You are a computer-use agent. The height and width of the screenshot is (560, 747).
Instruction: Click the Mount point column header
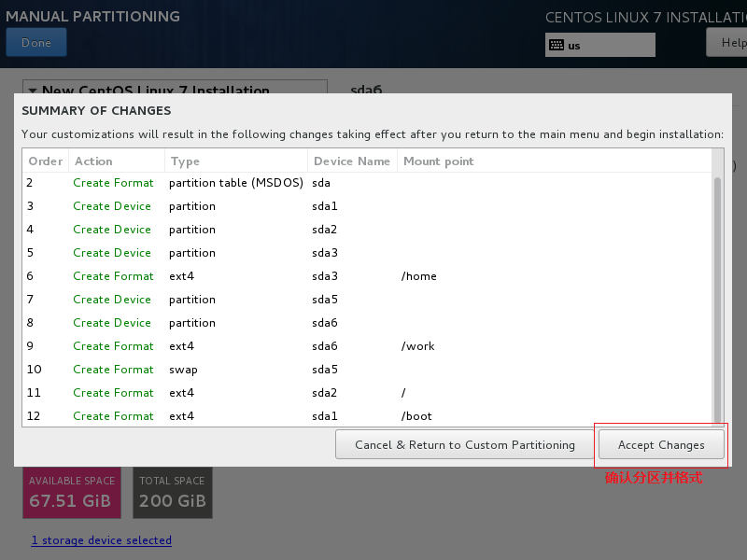438,161
